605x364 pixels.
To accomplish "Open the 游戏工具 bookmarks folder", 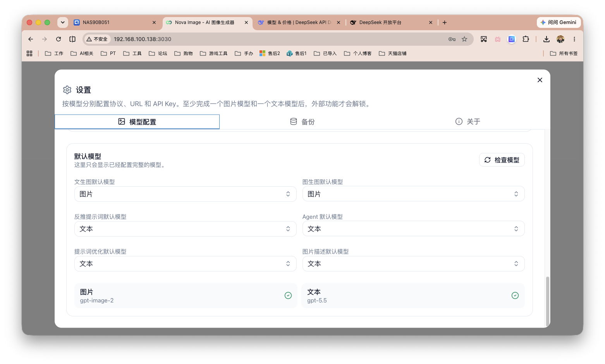I will coord(214,53).
